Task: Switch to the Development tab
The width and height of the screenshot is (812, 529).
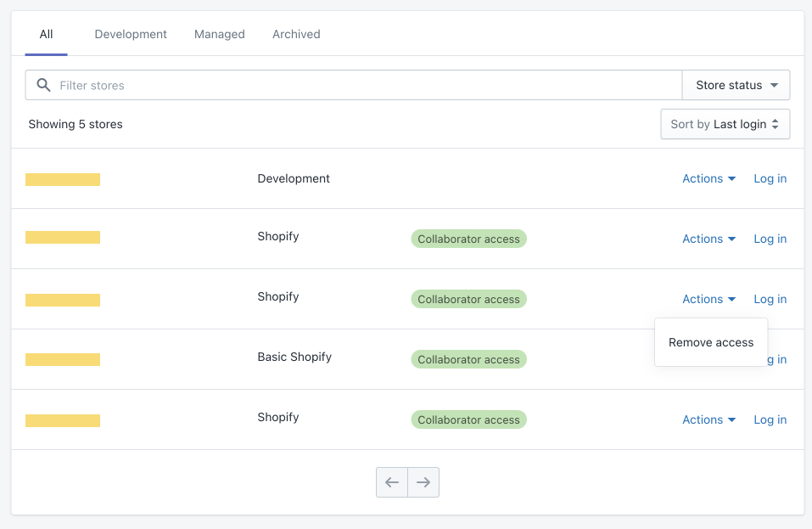Action: pyautogui.click(x=131, y=34)
